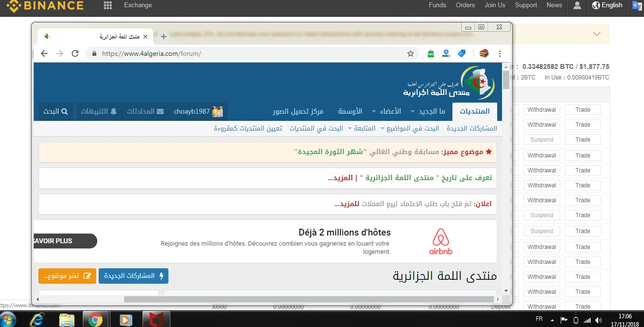Launch McAfee from the Windows taskbar
The width and height of the screenshot is (644, 327).
tap(156, 319)
